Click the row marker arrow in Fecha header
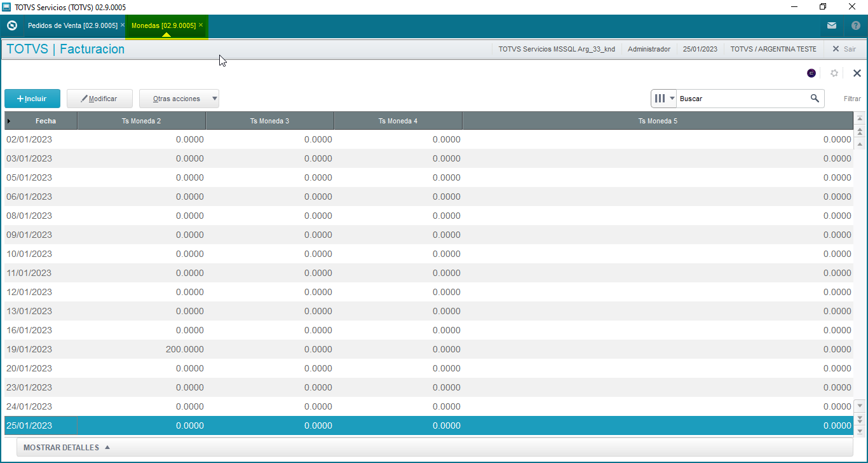This screenshot has height=463, width=868. pos(8,121)
